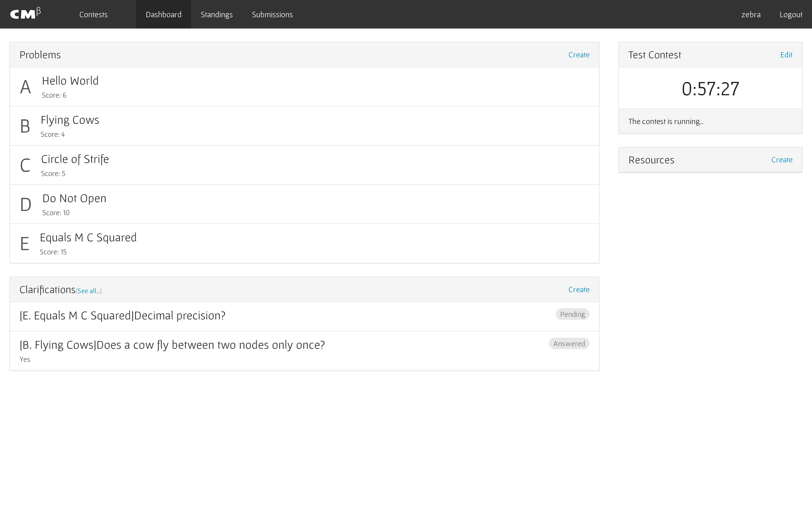Edit the Test Contest settings
This screenshot has height=507, width=812.
786,55
